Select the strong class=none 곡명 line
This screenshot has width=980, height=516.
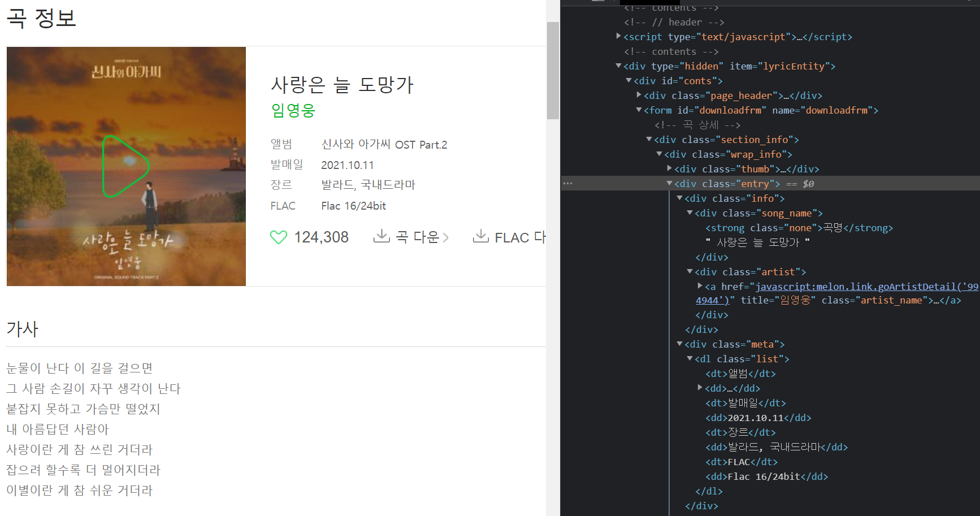tap(799, 228)
